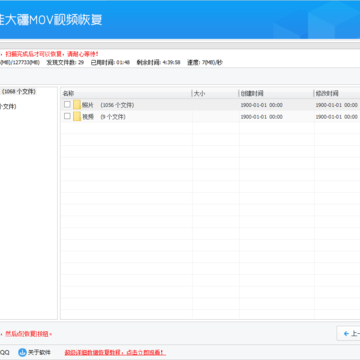Click the 剩余时间 4:39:58 status text
This screenshot has width=360, height=360.
pos(158,62)
